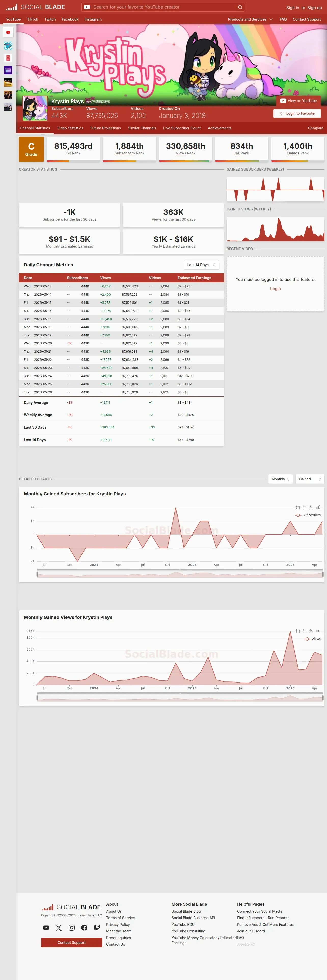Click the left handle of the views chart range slider
Viewport: 327px width, 980px height.
tap(37, 697)
